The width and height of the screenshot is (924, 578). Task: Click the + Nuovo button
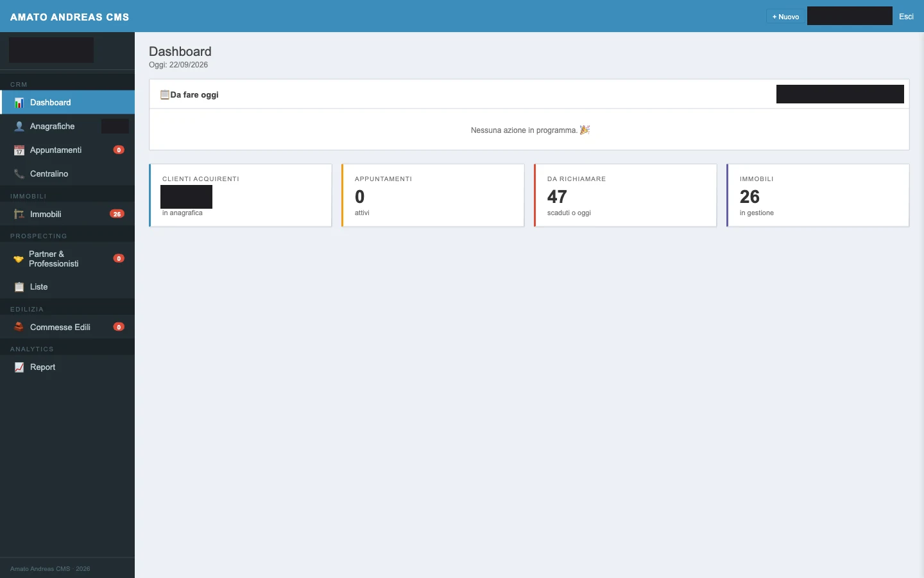pyautogui.click(x=785, y=17)
